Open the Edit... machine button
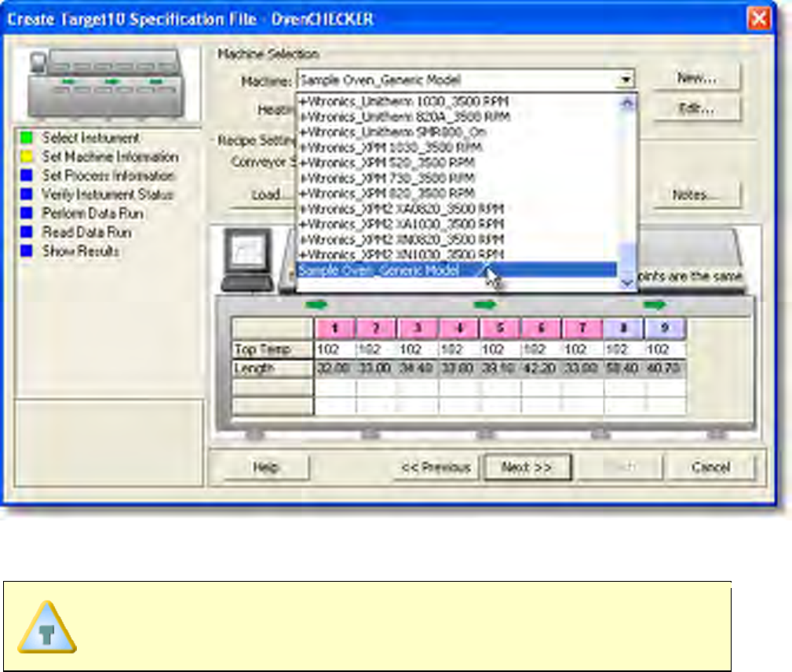 [x=696, y=108]
